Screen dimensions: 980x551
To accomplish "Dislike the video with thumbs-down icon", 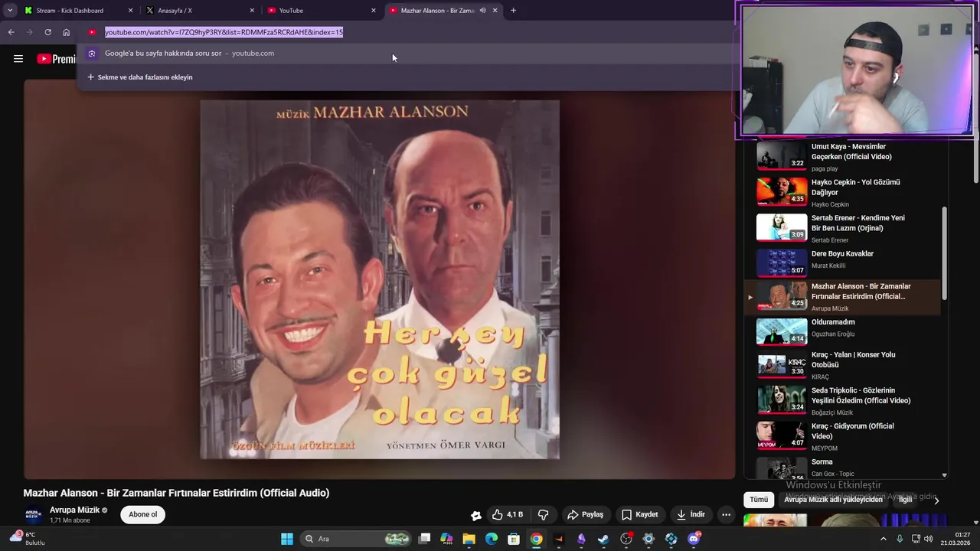I will click(x=544, y=515).
